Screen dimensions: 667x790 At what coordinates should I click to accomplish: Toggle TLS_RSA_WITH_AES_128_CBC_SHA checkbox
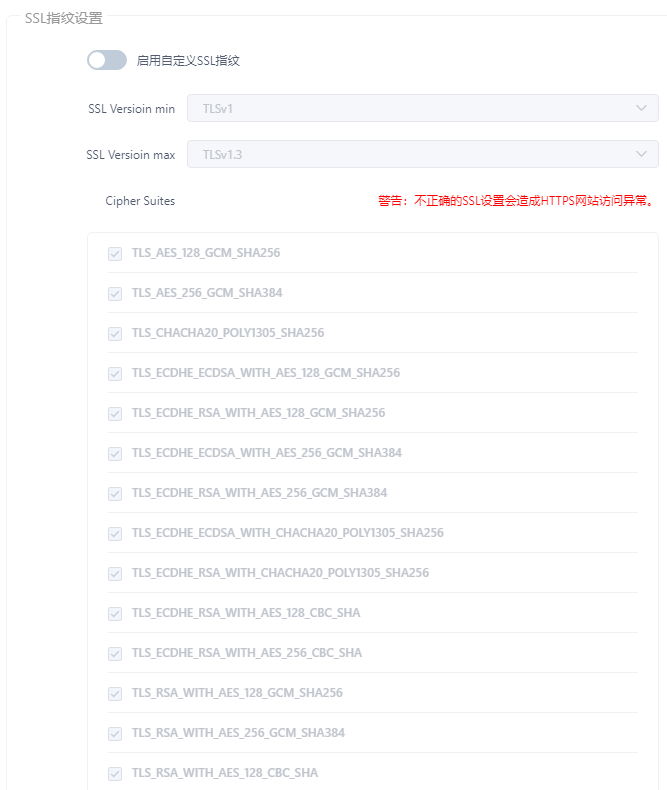pyautogui.click(x=115, y=774)
